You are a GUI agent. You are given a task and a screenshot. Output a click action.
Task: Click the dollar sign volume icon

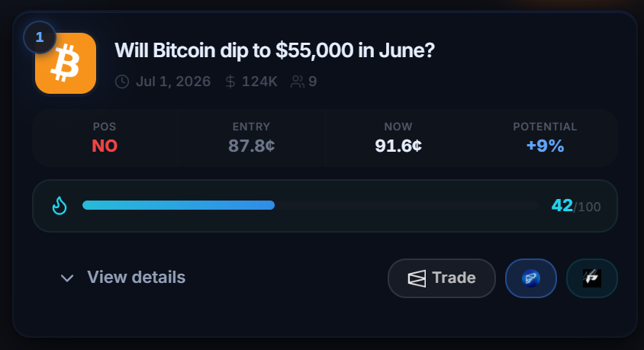coord(230,82)
